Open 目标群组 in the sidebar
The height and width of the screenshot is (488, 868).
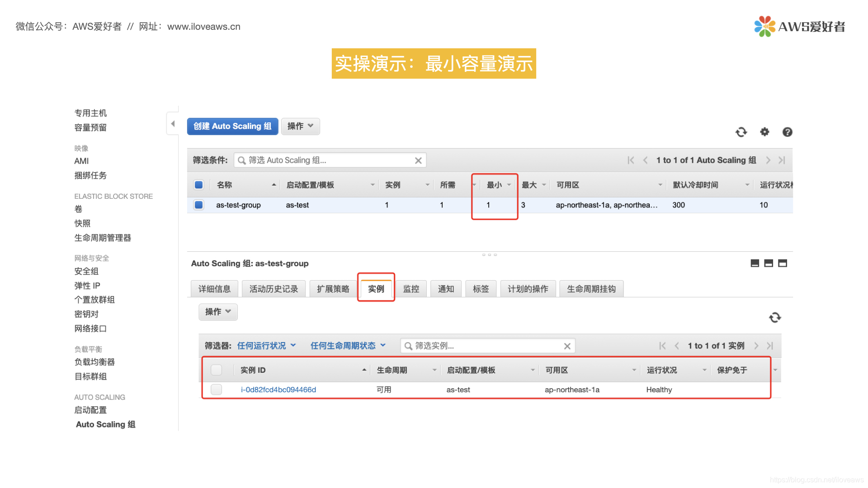tap(90, 376)
